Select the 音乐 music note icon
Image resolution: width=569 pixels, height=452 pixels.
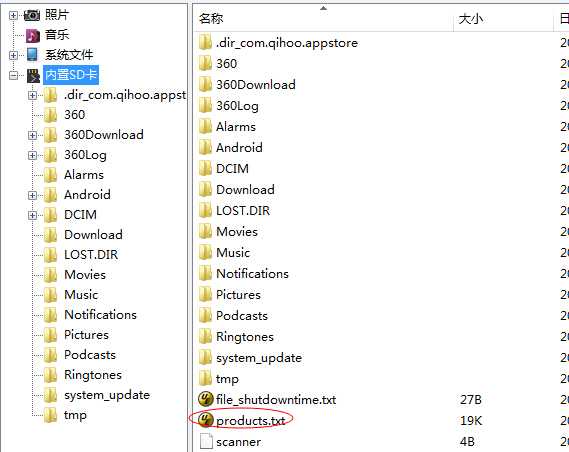[x=33, y=35]
